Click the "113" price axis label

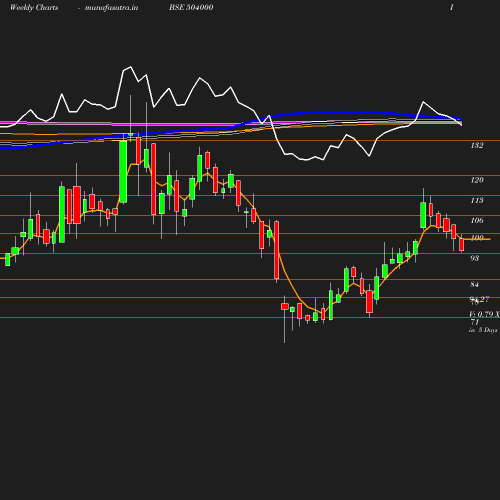[x=477, y=200]
